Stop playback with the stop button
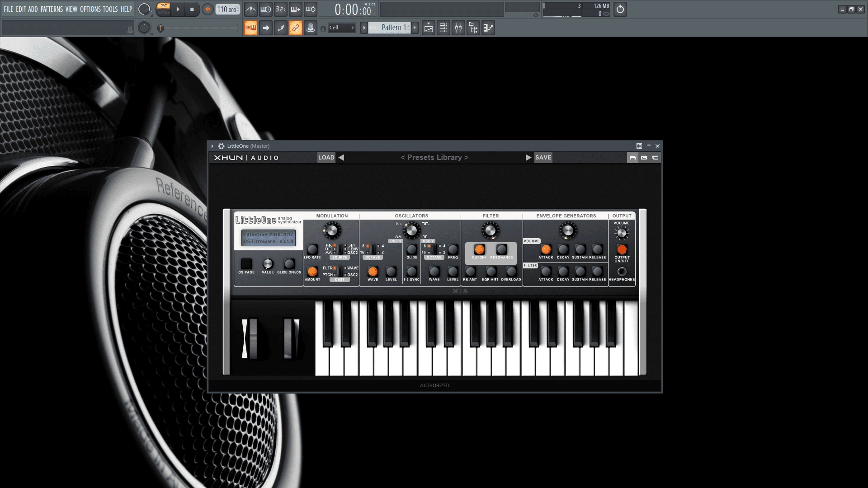The width and height of the screenshot is (868, 488). pos(192,9)
